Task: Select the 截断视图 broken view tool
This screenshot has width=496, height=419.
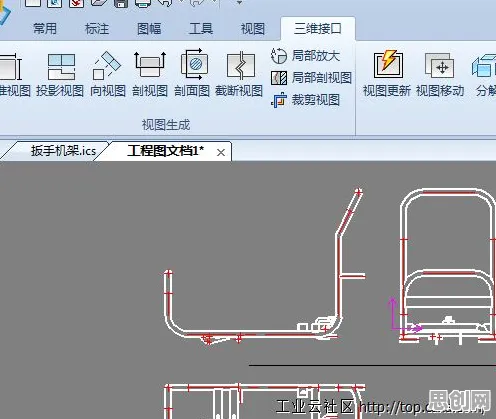Action: tap(239, 74)
